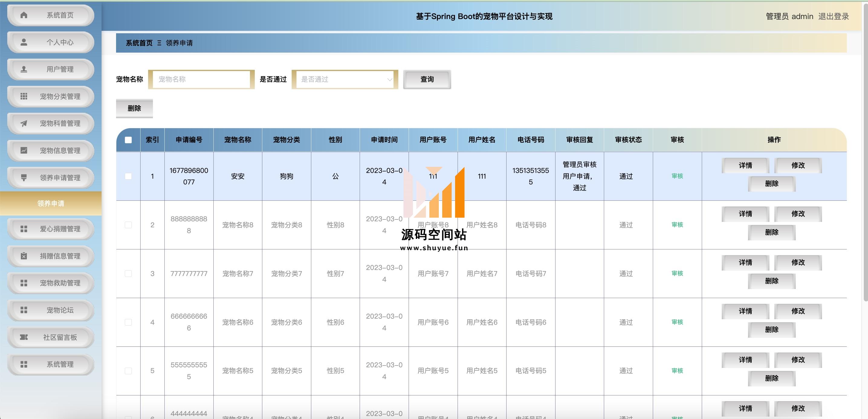This screenshot has width=868, height=419.
Task: Click 审核 link for row 安安
Action: pos(677,176)
